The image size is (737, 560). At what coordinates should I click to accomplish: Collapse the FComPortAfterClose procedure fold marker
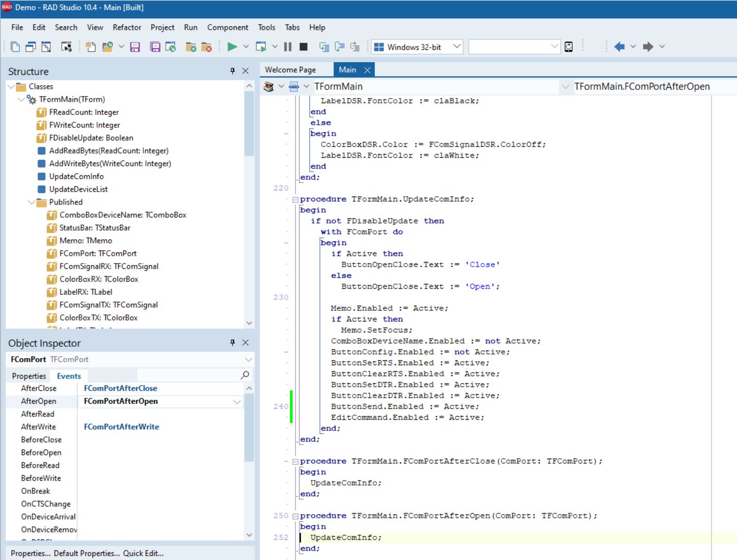(x=295, y=461)
